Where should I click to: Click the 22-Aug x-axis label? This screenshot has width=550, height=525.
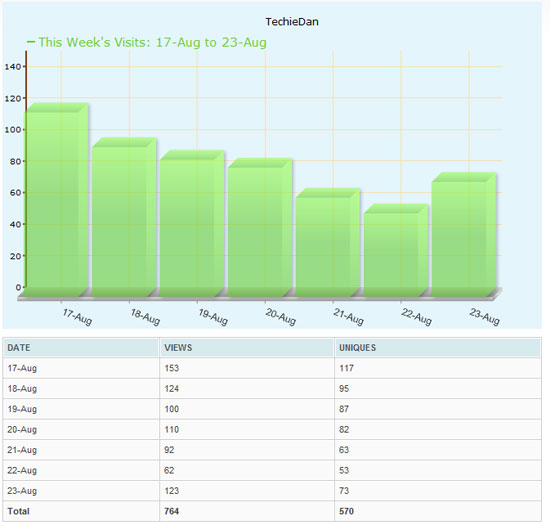417,317
